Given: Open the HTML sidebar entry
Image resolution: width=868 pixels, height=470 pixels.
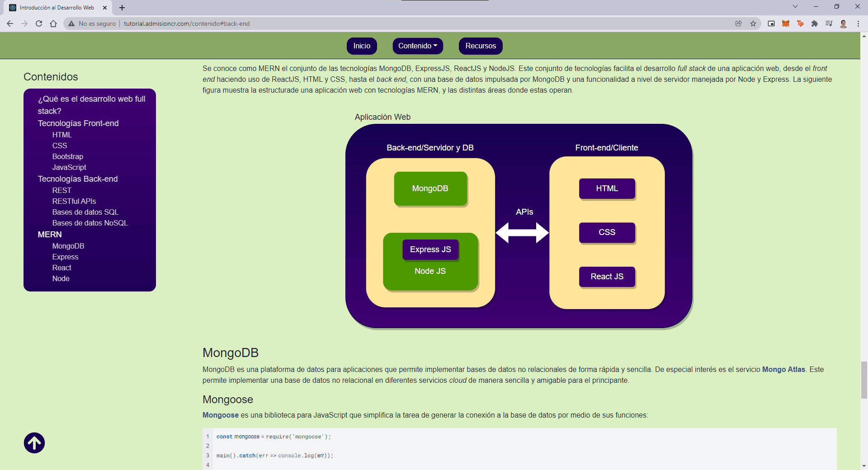Looking at the screenshot, I should pos(62,135).
